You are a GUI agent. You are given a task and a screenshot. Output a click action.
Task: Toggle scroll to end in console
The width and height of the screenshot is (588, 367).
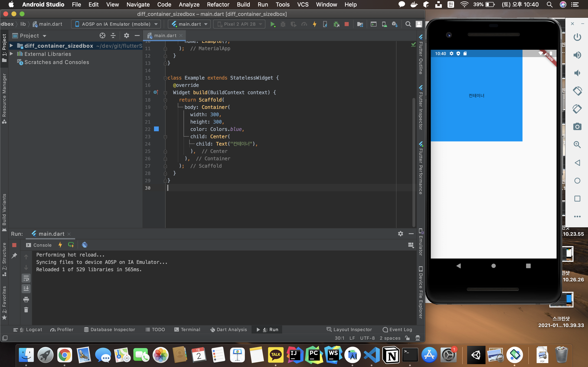click(26, 289)
